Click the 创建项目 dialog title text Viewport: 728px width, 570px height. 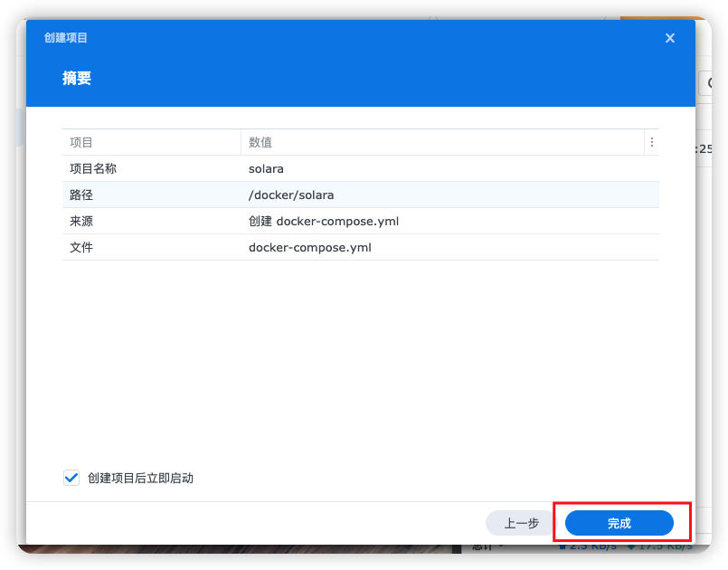(x=66, y=38)
